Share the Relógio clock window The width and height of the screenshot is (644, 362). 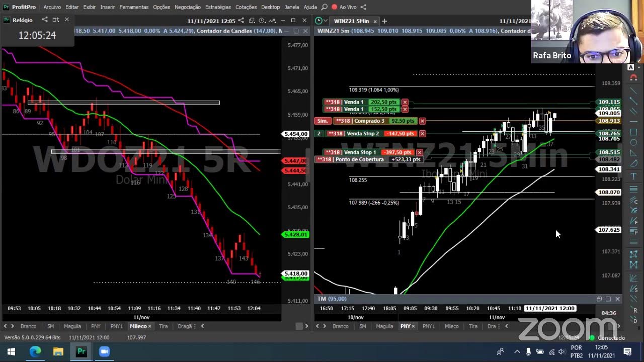[x=44, y=20]
